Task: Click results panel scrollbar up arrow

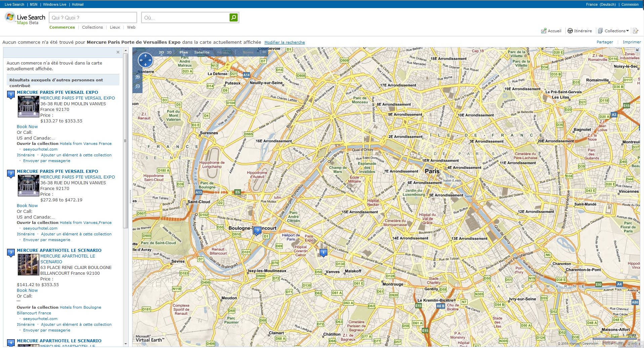Action: 126,50
